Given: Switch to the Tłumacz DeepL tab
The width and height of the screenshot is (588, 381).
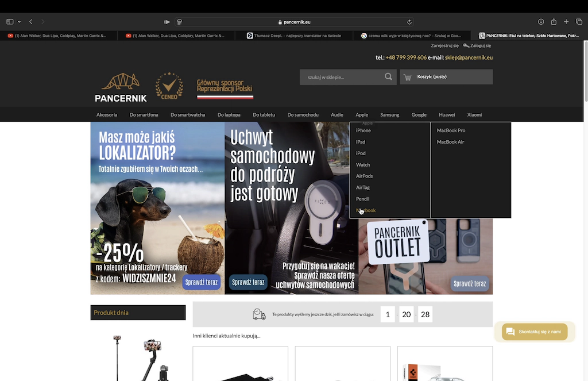Looking at the screenshot, I should click(x=294, y=36).
